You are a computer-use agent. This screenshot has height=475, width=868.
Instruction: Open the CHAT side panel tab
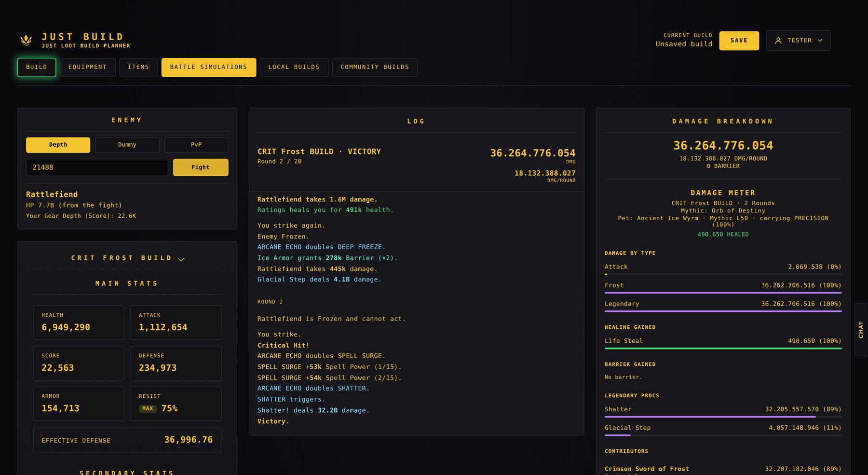pos(861,330)
